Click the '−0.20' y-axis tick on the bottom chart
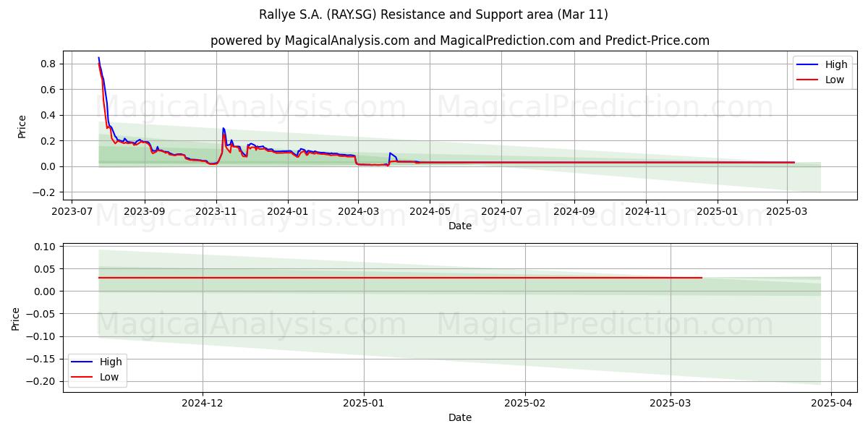The height and width of the screenshot is (434, 868). tap(41, 381)
